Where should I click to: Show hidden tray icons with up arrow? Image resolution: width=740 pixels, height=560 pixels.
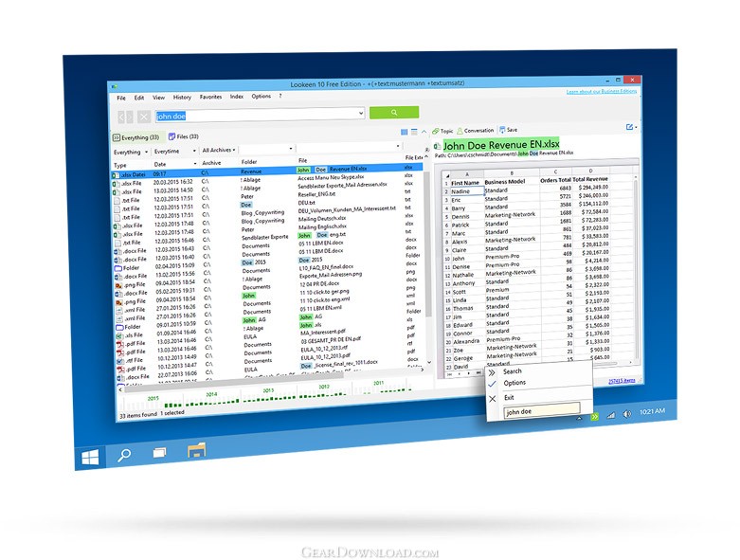[x=579, y=418]
